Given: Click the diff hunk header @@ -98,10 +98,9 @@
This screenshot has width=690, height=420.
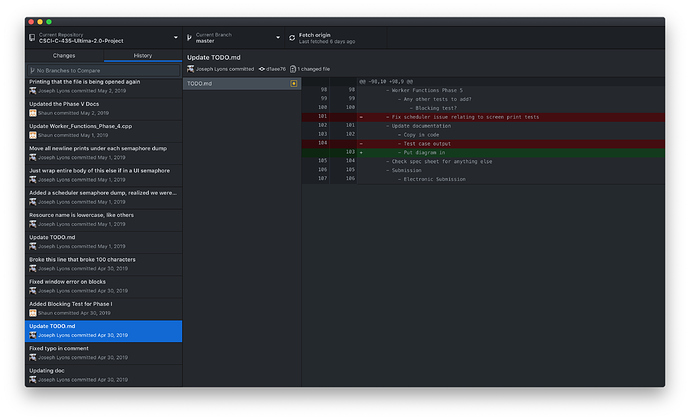Looking at the screenshot, I should click(x=386, y=82).
